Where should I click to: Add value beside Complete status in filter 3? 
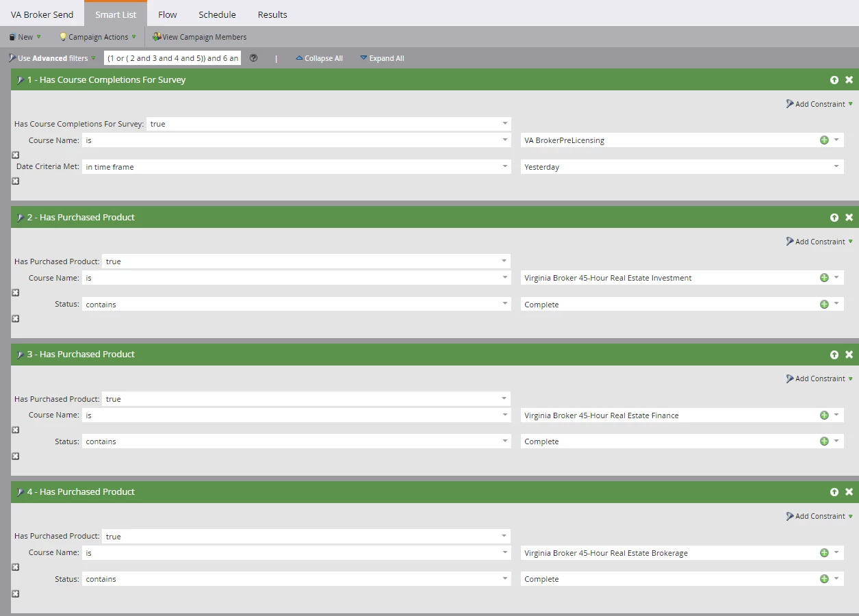click(824, 441)
